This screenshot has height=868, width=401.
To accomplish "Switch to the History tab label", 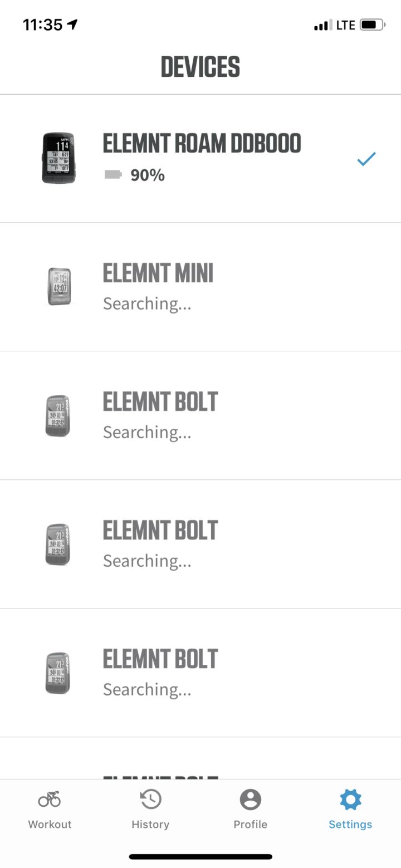I will (x=150, y=824).
